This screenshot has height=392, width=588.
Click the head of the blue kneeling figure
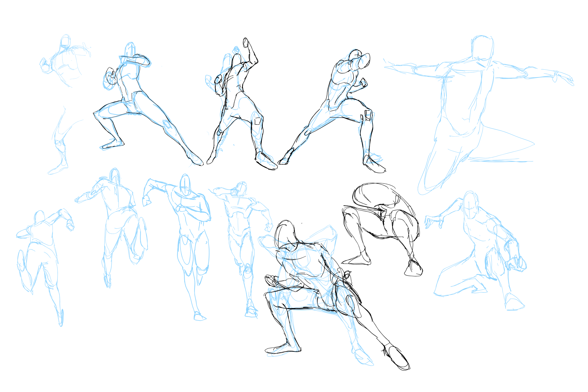[470, 205]
